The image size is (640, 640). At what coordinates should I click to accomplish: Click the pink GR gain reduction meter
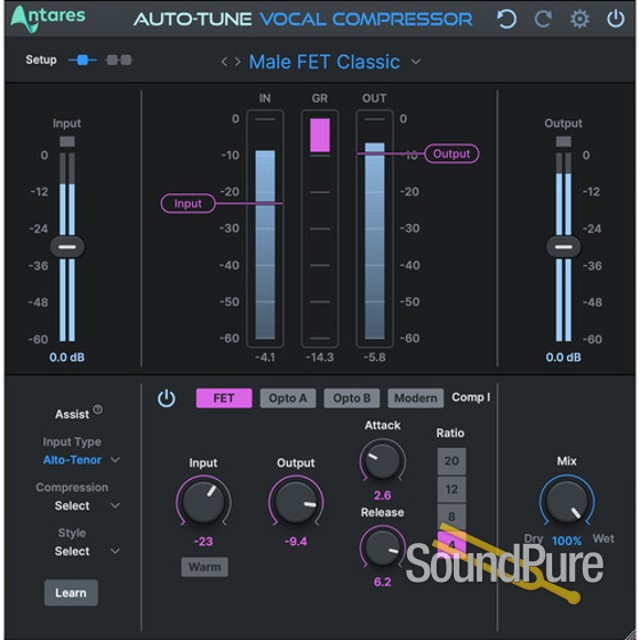tap(320, 135)
